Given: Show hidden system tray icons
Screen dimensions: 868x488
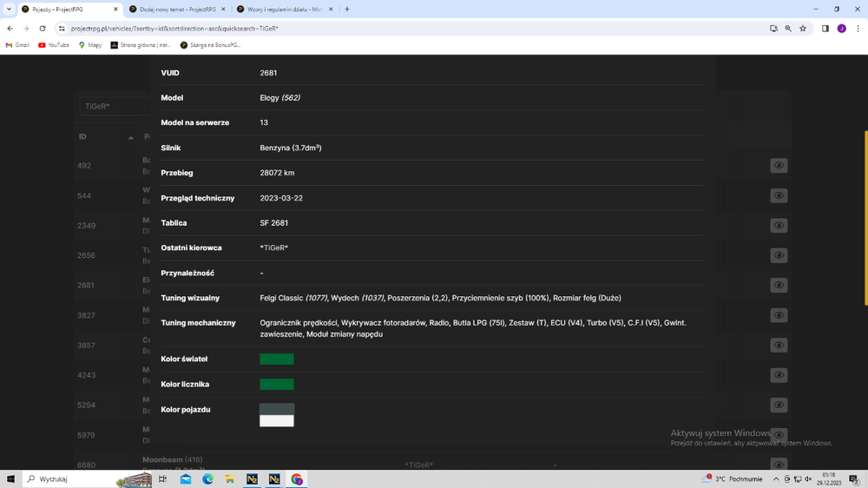Looking at the screenshot, I should [775, 478].
